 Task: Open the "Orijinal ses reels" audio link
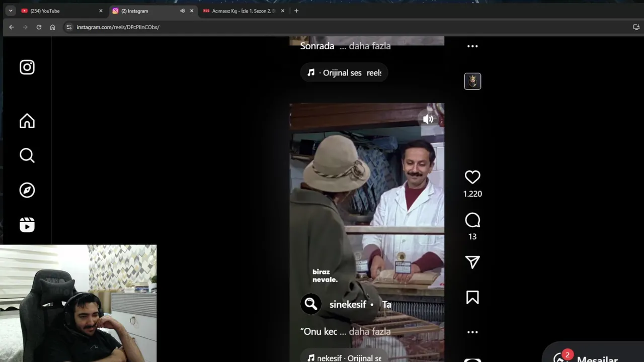coord(345,73)
